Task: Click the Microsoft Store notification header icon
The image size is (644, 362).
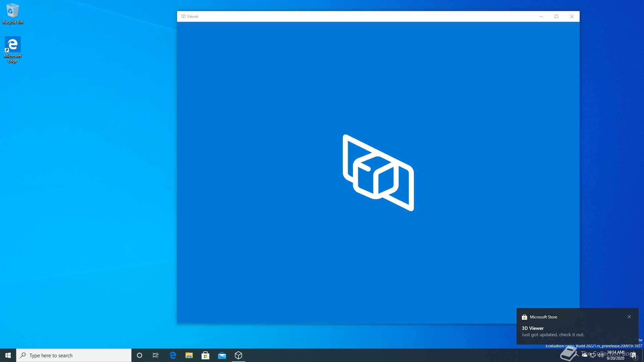Action: point(525,317)
